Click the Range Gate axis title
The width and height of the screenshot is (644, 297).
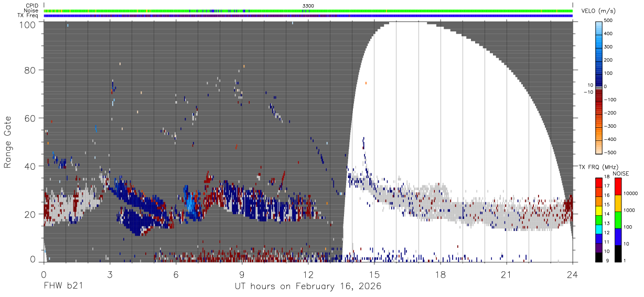(x=8, y=142)
